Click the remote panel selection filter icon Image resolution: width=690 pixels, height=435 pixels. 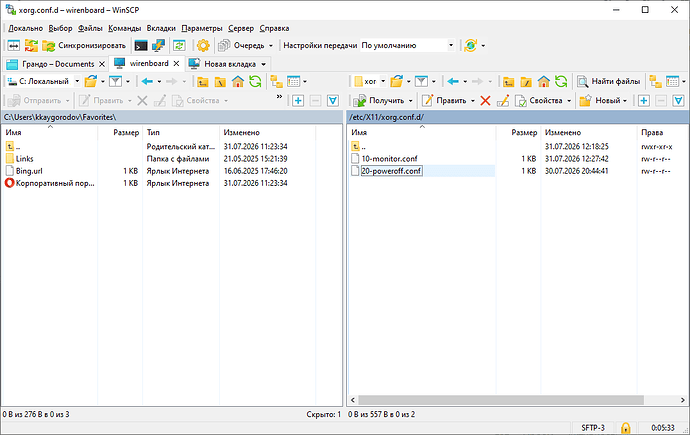click(678, 101)
